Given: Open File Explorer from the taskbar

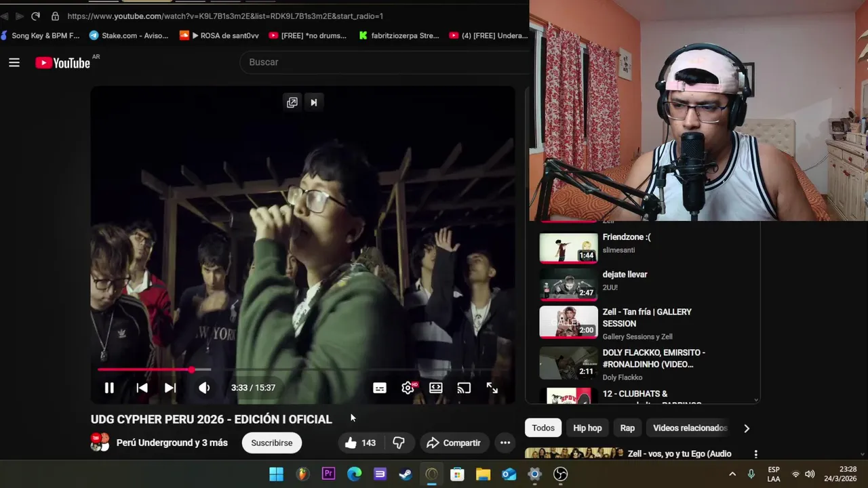Looking at the screenshot, I should [483, 474].
